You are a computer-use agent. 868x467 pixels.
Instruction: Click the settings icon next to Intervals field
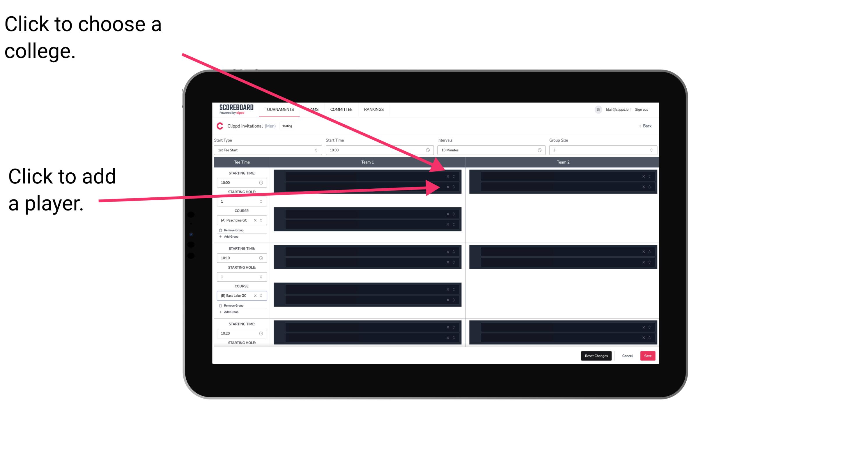[537, 150]
